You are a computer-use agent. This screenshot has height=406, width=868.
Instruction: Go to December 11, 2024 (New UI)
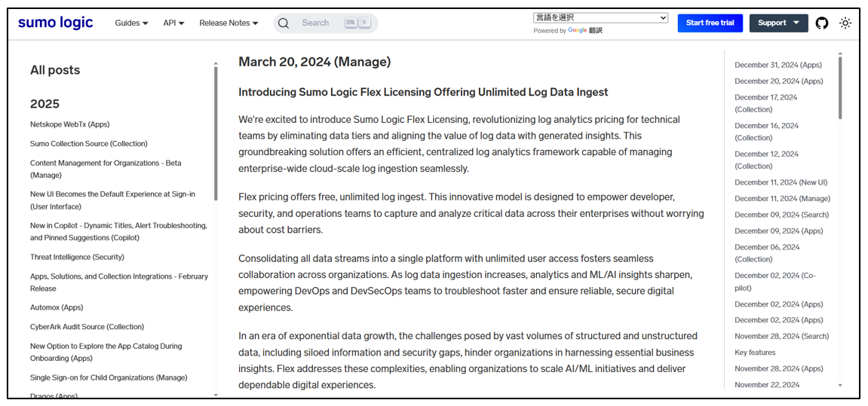tap(781, 182)
